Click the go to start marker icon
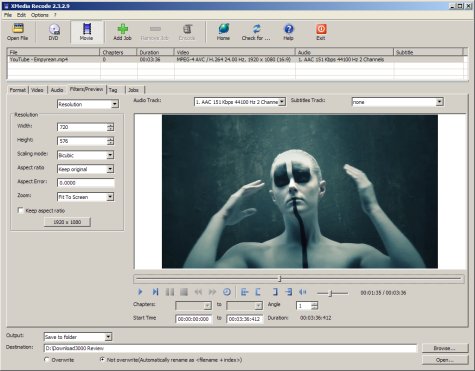 (x=244, y=292)
